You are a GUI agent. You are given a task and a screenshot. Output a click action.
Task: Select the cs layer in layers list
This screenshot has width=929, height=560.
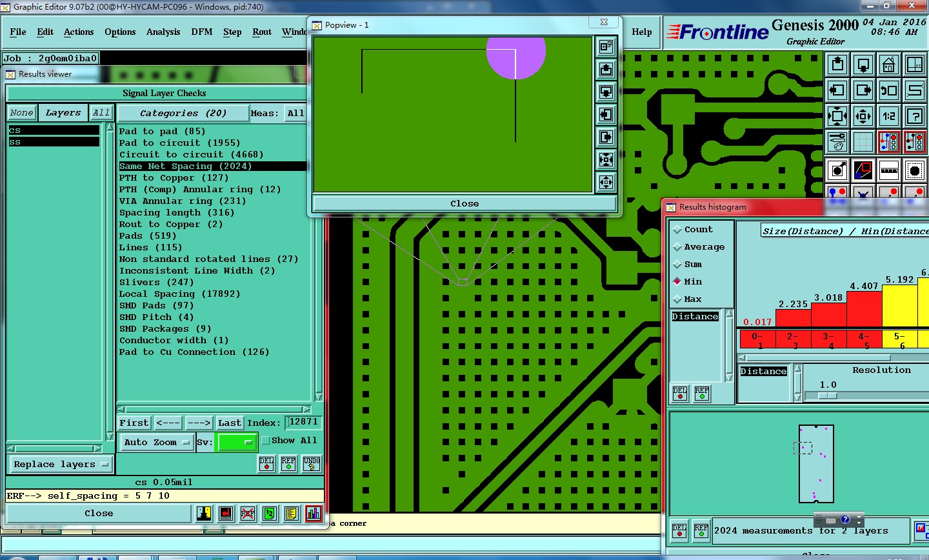54,130
